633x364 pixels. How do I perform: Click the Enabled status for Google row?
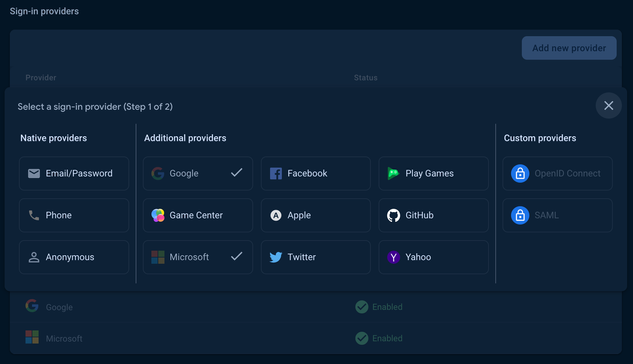coord(379,307)
